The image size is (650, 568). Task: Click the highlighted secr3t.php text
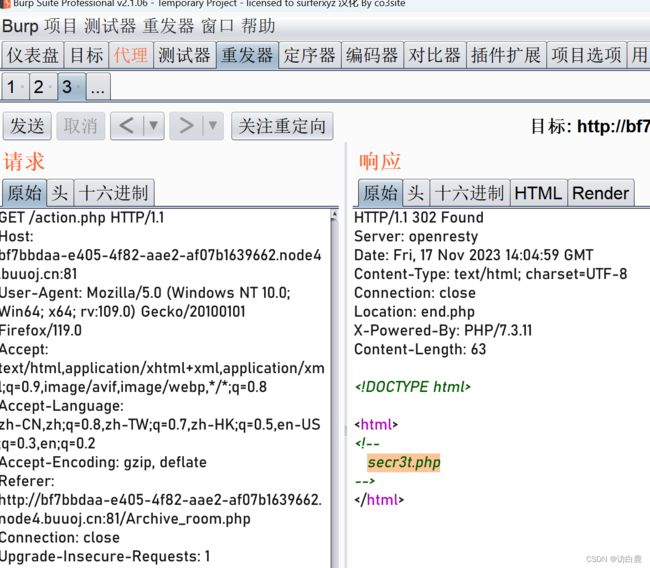(404, 462)
